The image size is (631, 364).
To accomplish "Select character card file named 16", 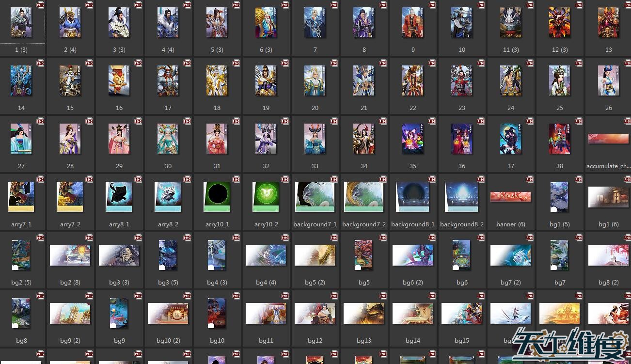I will (119, 81).
